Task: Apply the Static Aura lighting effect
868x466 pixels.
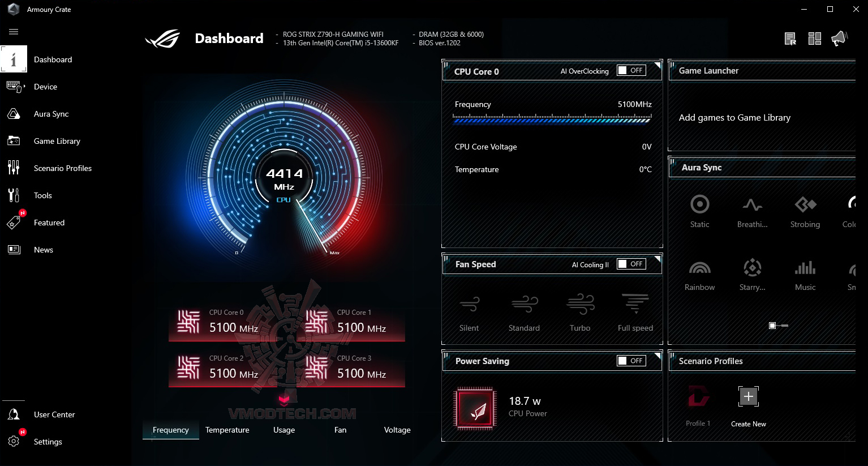Action: click(700, 211)
